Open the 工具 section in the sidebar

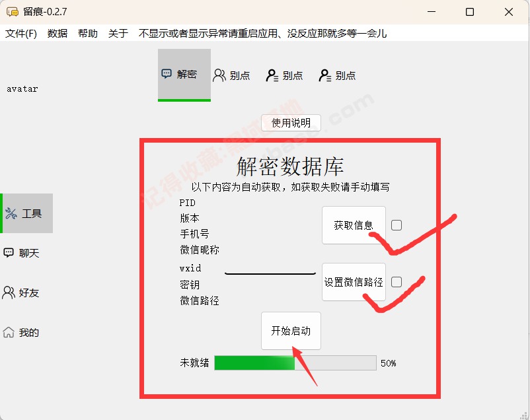[27, 213]
